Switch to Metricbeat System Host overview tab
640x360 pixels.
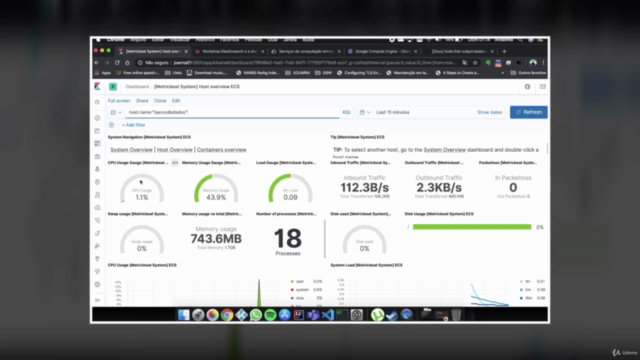coord(153,51)
